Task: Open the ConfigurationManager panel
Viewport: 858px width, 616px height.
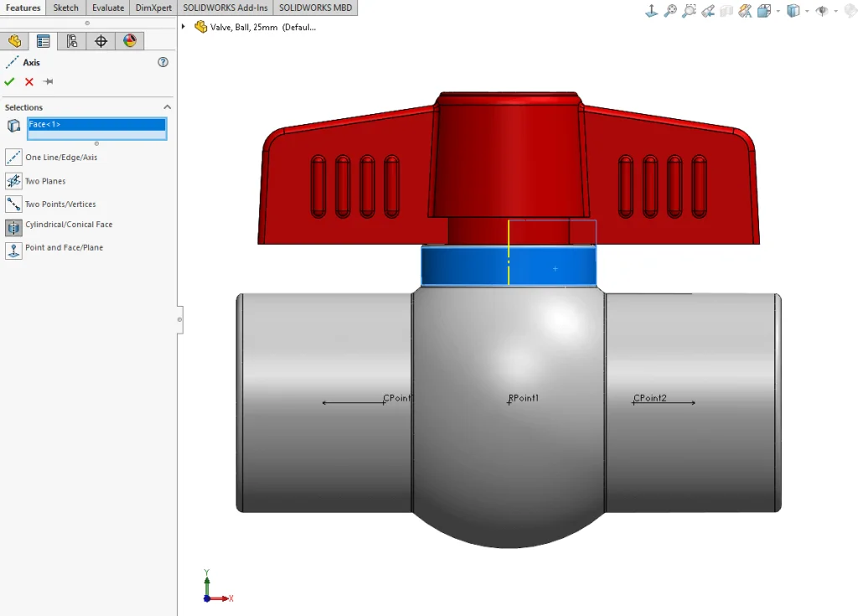Action: pos(72,40)
